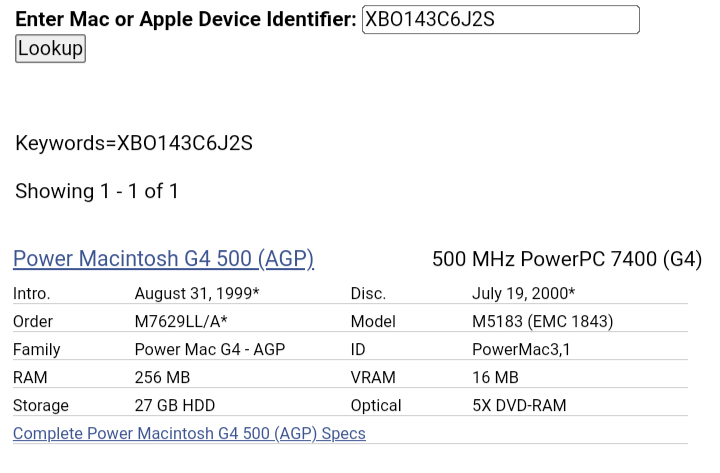This screenshot has width=720, height=473.
Task: Click the Storage row label
Action: click(x=41, y=405)
